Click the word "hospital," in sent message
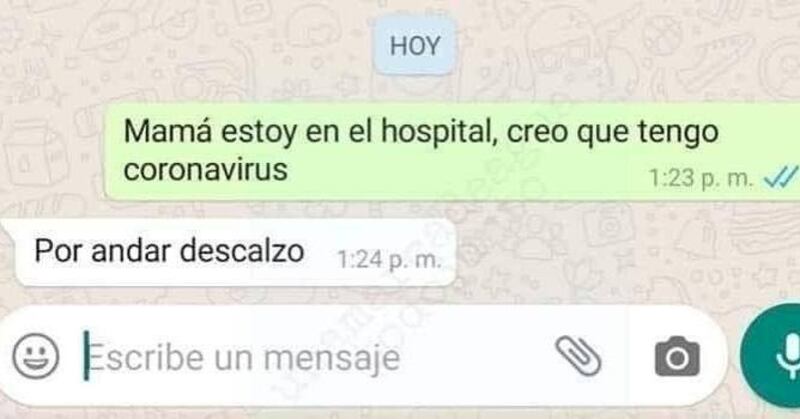 pyautogui.click(x=440, y=133)
